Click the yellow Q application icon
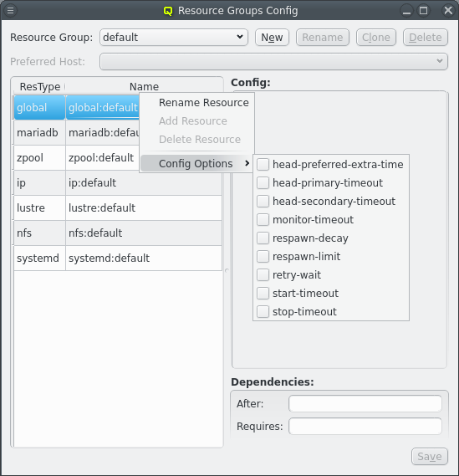Image resolution: width=459 pixels, height=476 pixels. click(x=168, y=11)
